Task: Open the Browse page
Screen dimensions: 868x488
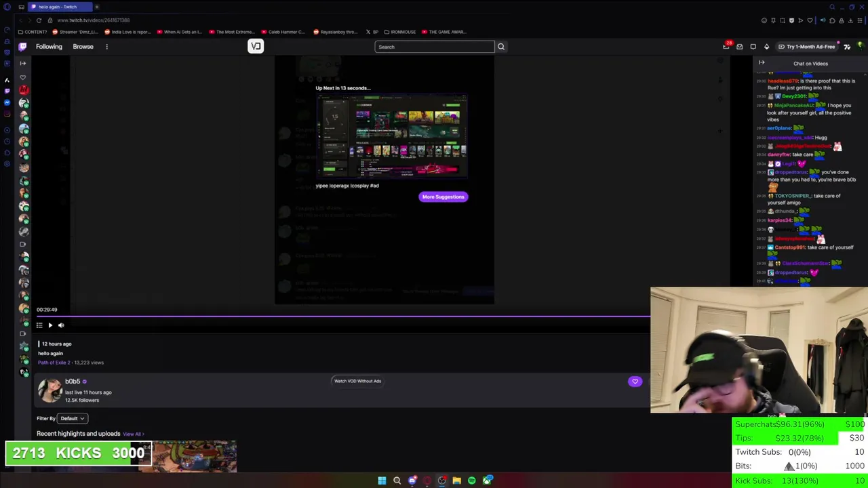Action: [x=83, y=47]
